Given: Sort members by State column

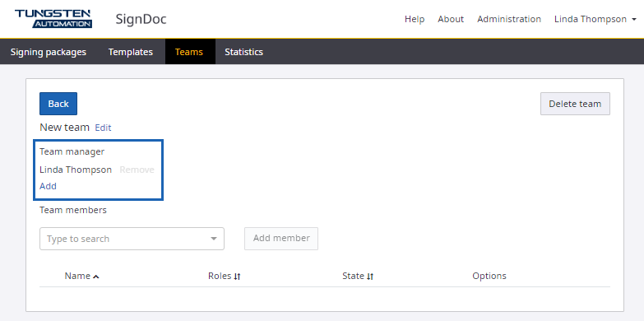Looking at the screenshot, I should (x=358, y=276).
